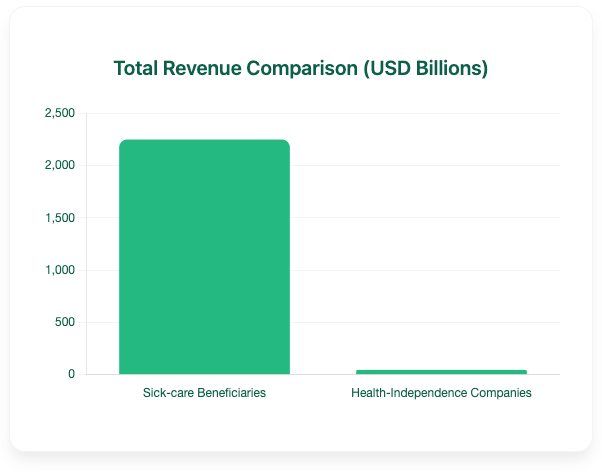This screenshot has width=602, height=472.
Task: Select the 1,500 y-axis tick label
Action: click(x=60, y=218)
